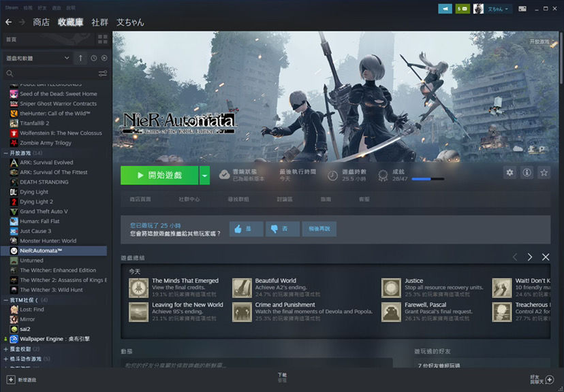Screen dimensions: 564x392
Task: Click the Wallpaper Engine icon
Action: click(x=14, y=339)
